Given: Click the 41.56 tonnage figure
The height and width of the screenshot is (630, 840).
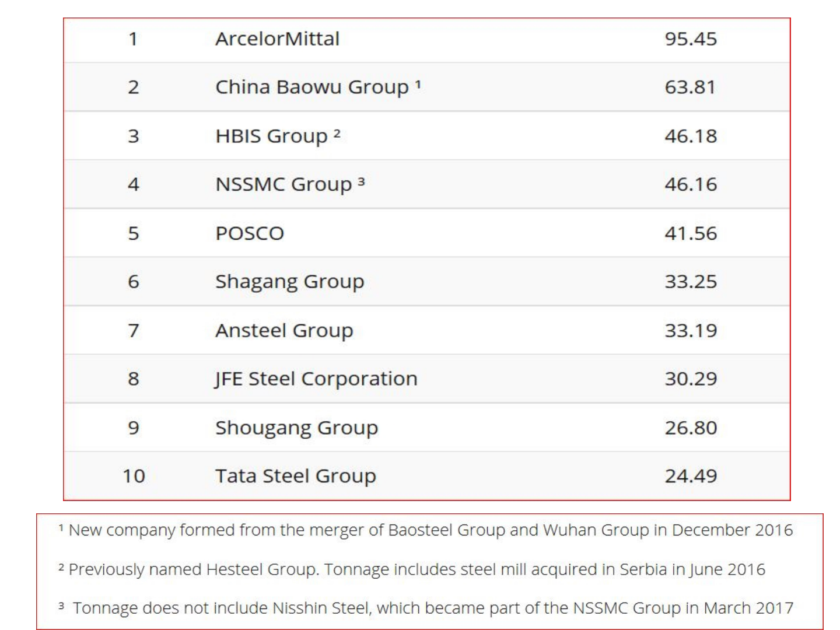Looking at the screenshot, I should (691, 233).
